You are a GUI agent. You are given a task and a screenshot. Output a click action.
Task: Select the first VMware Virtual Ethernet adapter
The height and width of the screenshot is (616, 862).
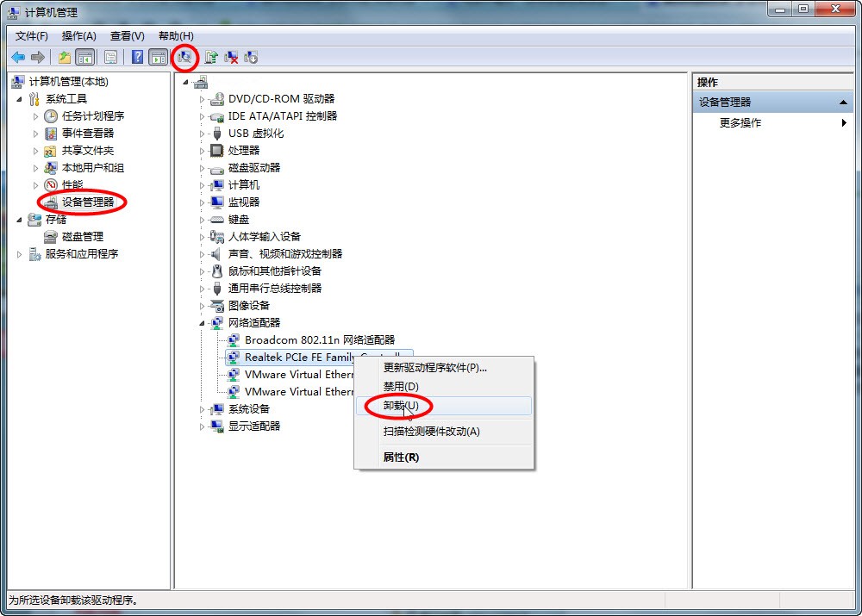pyautogui.click(x=298, y=375)
